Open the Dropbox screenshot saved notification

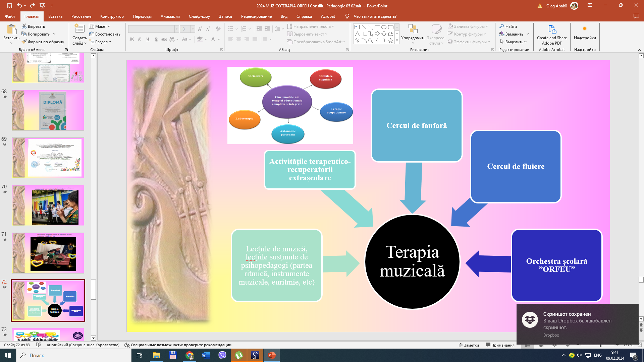pos(577,324)
